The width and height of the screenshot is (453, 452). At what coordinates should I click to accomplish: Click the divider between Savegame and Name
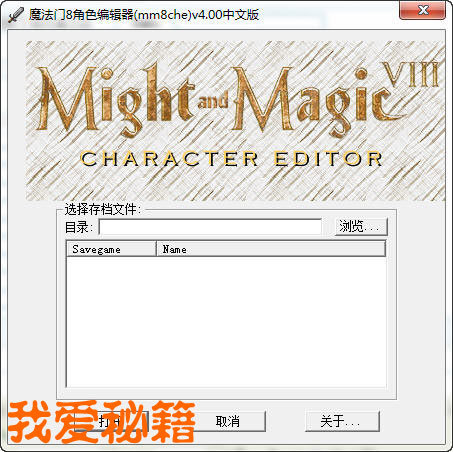point(156,249)
